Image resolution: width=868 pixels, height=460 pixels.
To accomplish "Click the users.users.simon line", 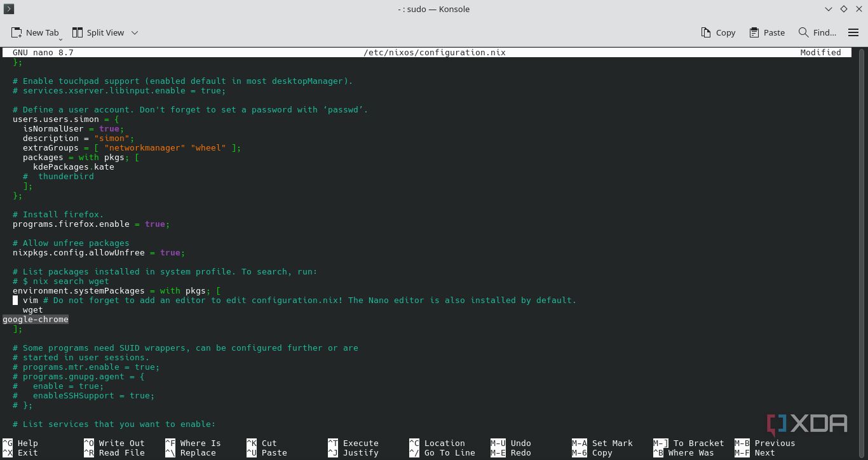I will pos(66,119).
